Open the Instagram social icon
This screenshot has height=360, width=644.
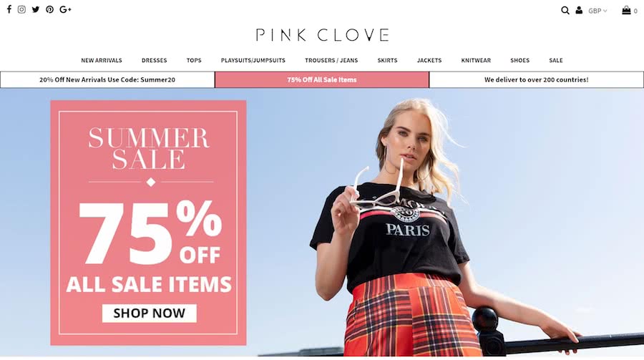click(x=21, y=9)
